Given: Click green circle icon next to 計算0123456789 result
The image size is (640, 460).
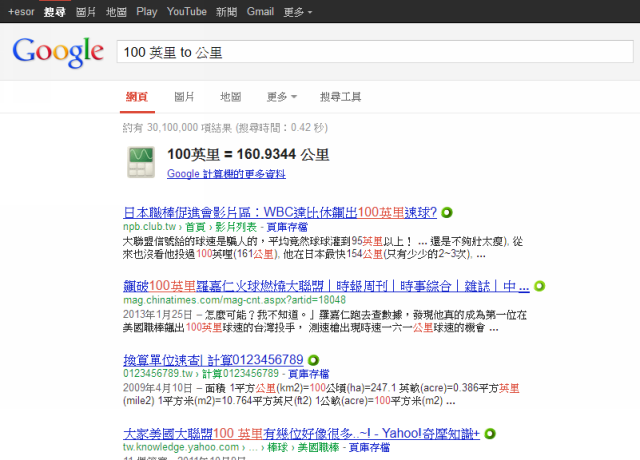Looking at the screenshot, I should click(x=313, y=360).
